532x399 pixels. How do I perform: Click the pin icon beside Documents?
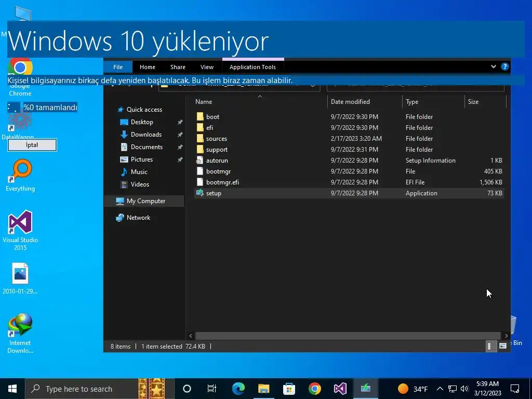point(180,147)
